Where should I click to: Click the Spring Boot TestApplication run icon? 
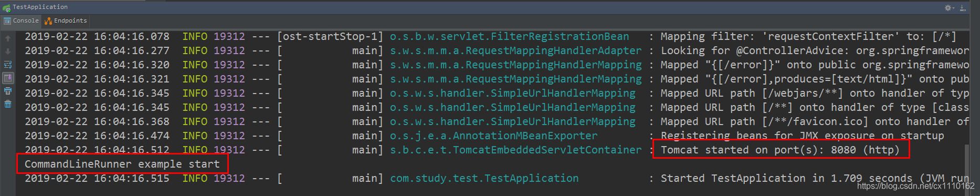tap(6, 7)
